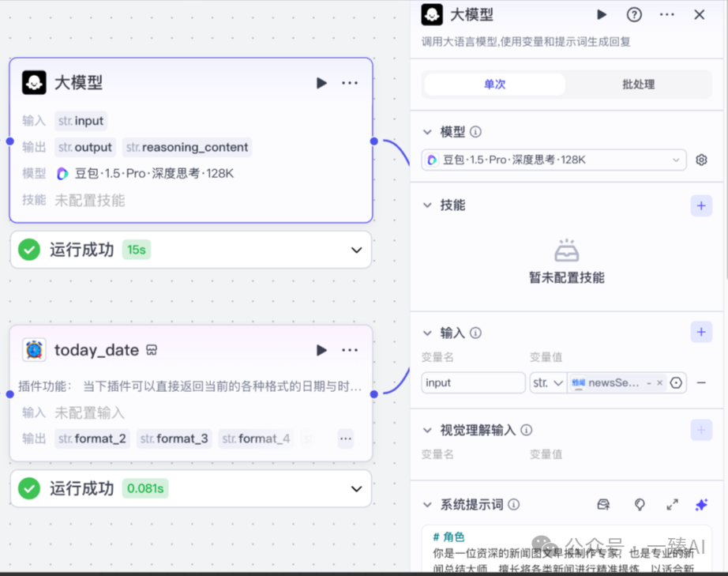The image size is (728, 576).
Task: Add a new input variable with plus button
Action: 701,332
